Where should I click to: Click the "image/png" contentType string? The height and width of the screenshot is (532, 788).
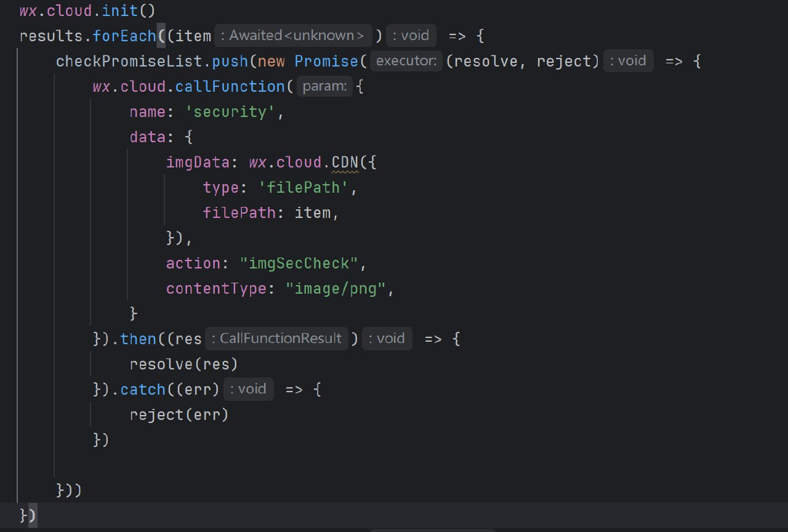pos(339,289)
